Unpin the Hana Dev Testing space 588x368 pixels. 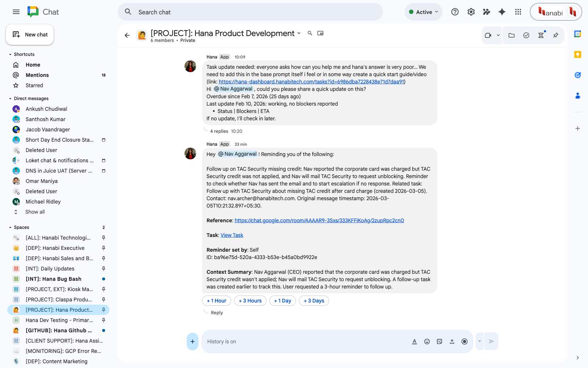104,320
